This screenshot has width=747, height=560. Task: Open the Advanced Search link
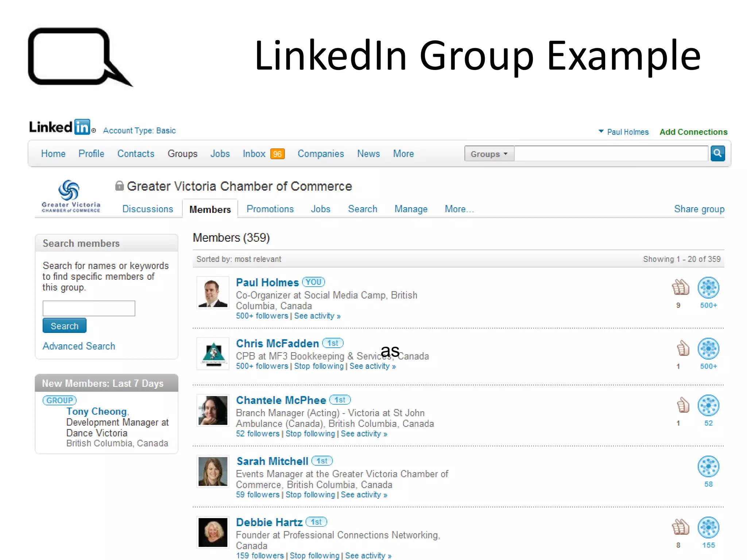point(79,346)
